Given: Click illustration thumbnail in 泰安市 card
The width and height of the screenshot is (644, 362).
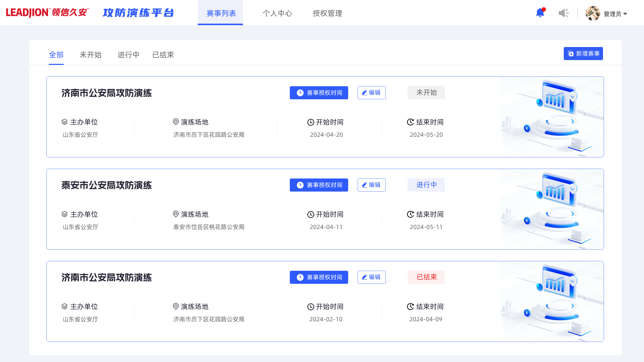Looking at the screenshot, I should tap(552, 209).
